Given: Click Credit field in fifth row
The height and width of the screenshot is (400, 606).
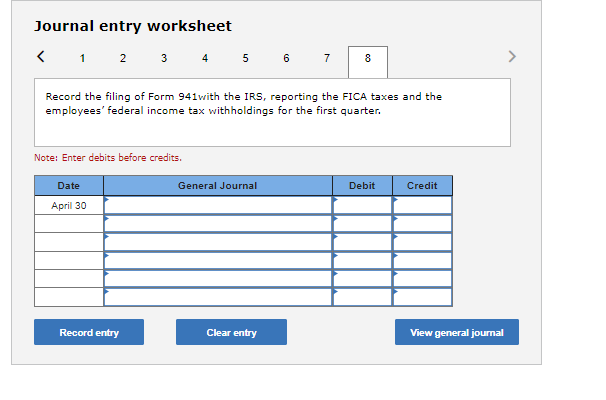Looking at the screenshot, I should pyautogui.click(x=422, y=279).
